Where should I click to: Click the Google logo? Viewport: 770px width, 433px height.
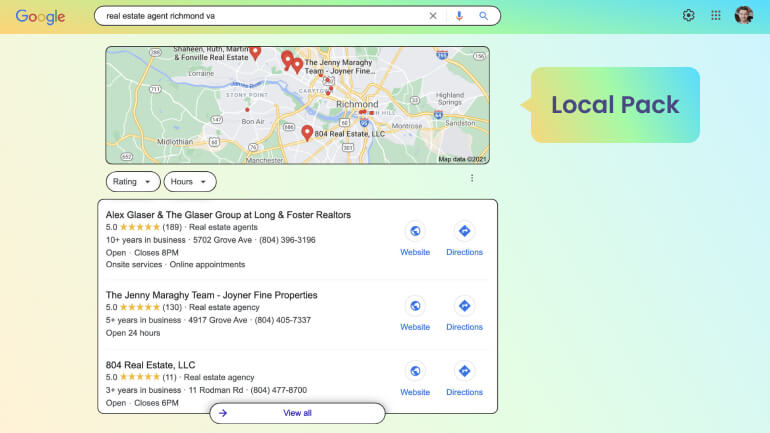pyautogui.click(x=40, y=16)
